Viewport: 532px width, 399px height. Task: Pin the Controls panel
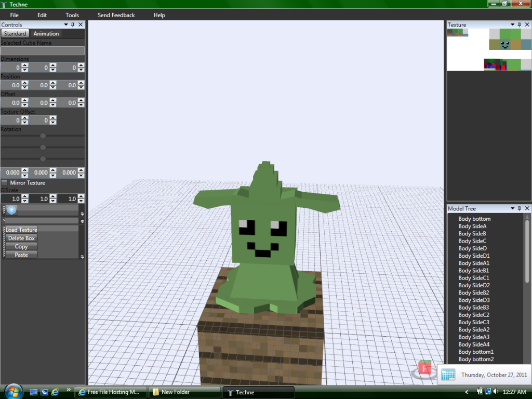click(73, 24)
